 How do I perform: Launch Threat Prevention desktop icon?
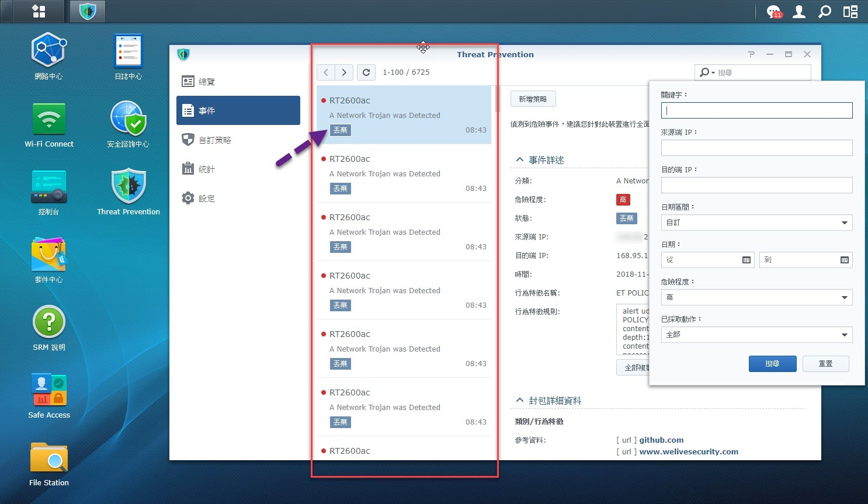coord(129,193)
